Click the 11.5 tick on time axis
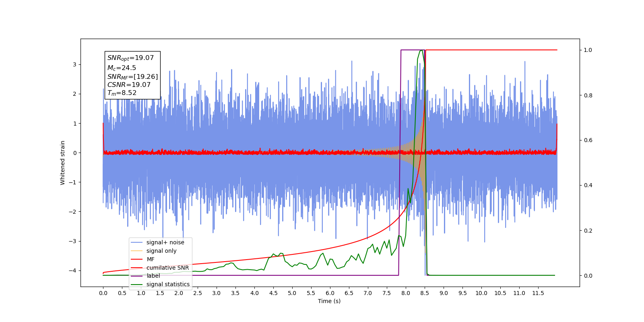644x322 pixels. pyautogui.click(x=538, y=293)
